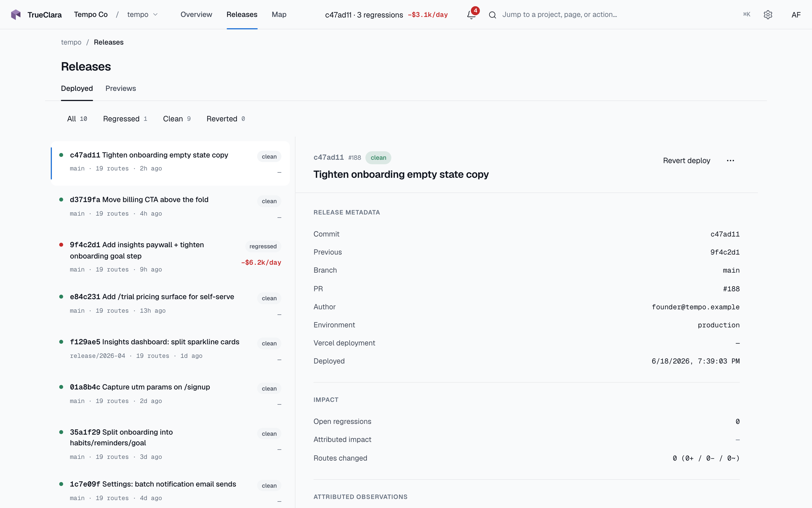Click the Releases breadcrumb item
812x508 pixels.
pyautogui.click(x=109, y=42)
